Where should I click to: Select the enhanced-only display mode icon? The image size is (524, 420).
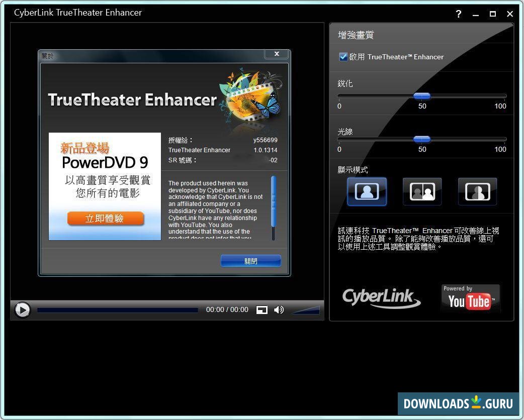[x=477, y=191]
